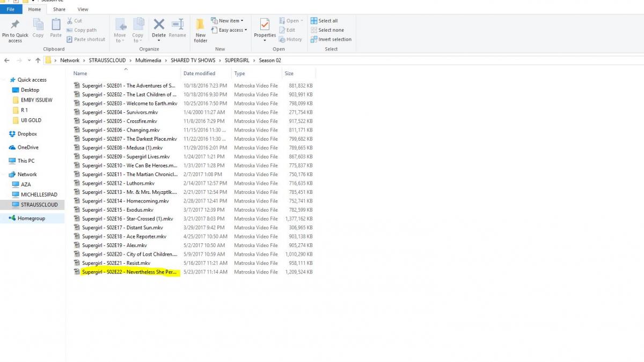Switch to the Share ribbon tab
This screenshot has width=644, height=362.
click(59, 9)
